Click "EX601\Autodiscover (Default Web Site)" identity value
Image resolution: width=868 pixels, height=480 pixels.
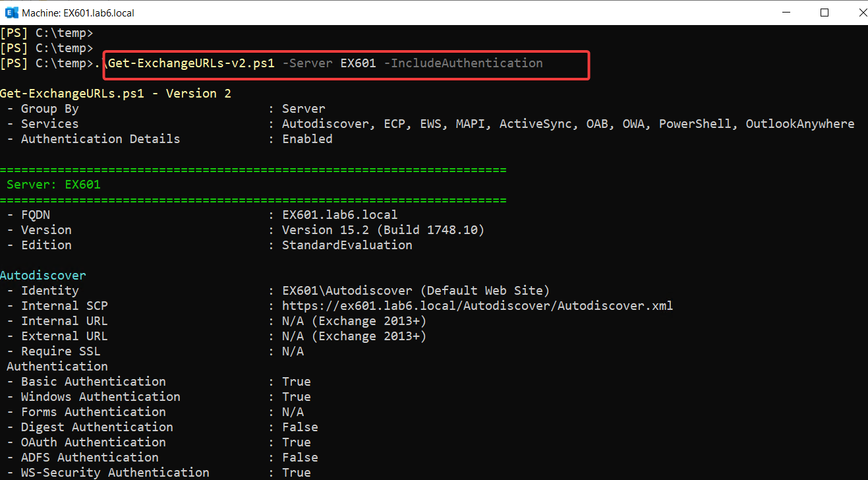click(416, 291)
